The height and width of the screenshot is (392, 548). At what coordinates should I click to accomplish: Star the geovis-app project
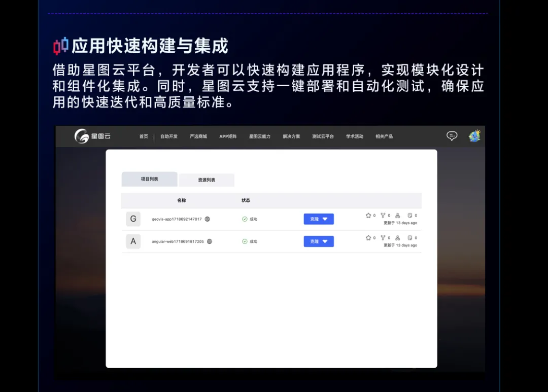tap(368, 216)
